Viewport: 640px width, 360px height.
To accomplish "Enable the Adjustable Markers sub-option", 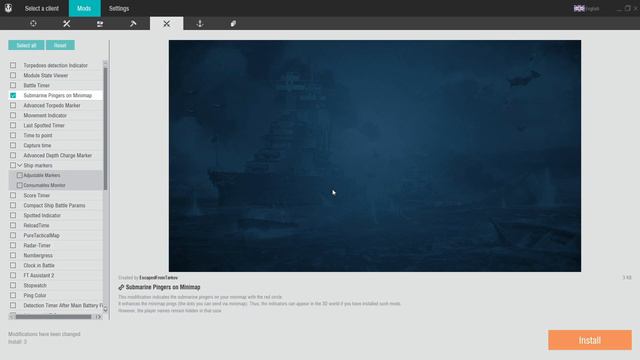I will click(x=20, y=176).
